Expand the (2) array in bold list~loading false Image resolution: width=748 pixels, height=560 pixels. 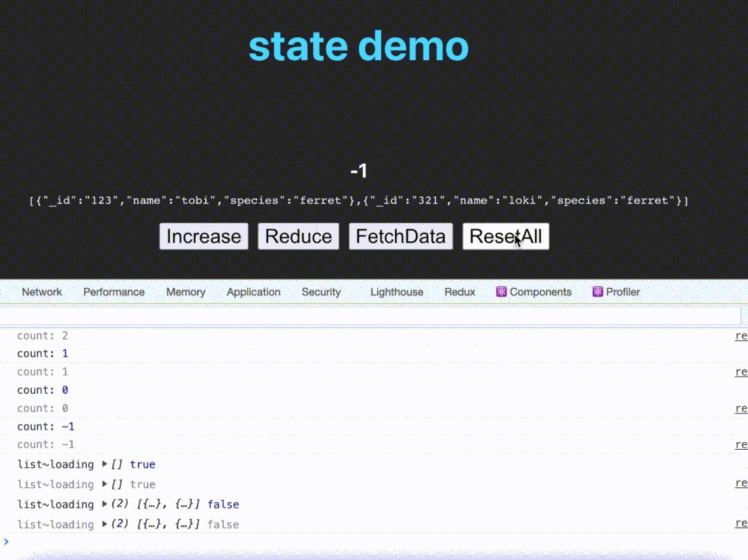click(x=105, y=504)
